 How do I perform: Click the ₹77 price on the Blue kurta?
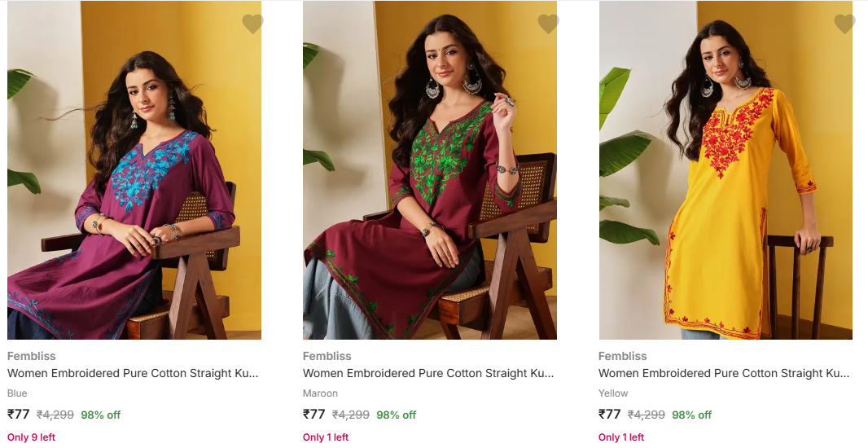pos(18,415)
